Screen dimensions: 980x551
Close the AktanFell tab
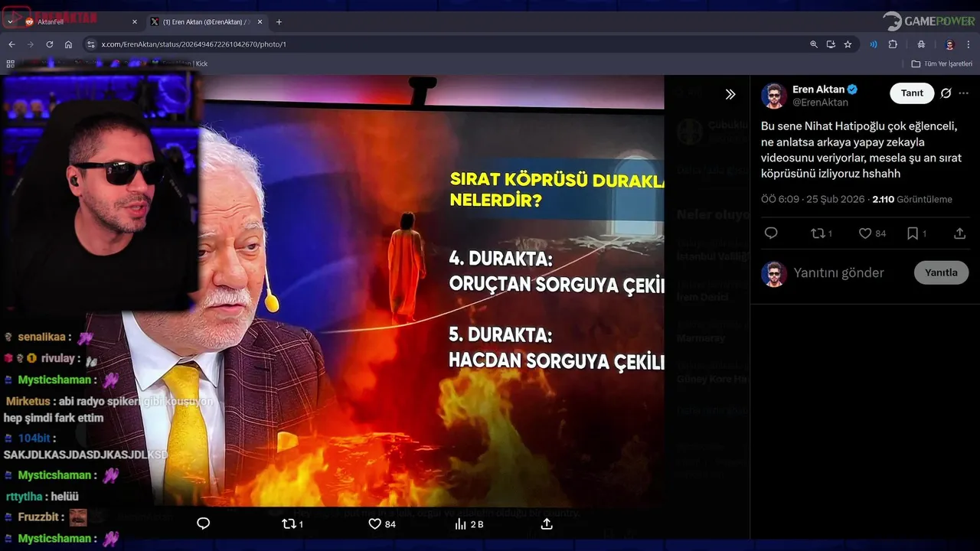135,22
